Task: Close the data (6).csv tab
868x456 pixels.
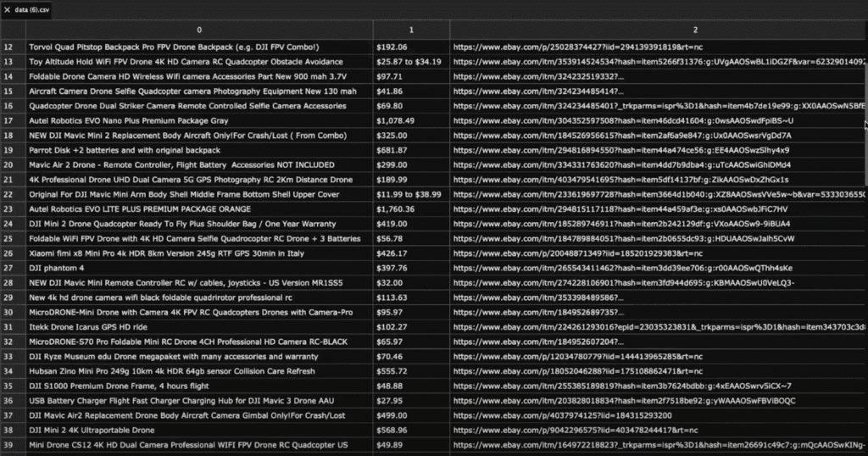Action: point(7,10)
